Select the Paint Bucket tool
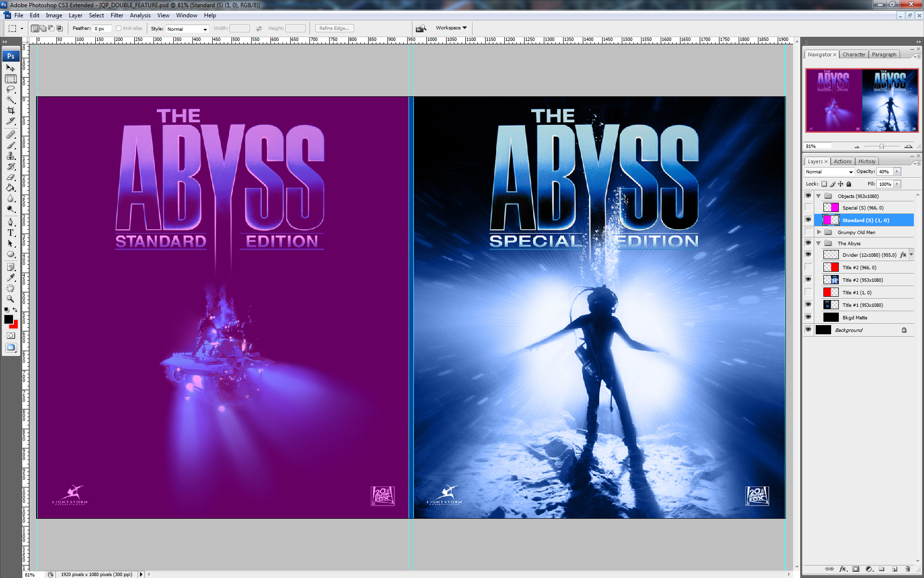The image size is (924, 578). [x=11, y=187]
